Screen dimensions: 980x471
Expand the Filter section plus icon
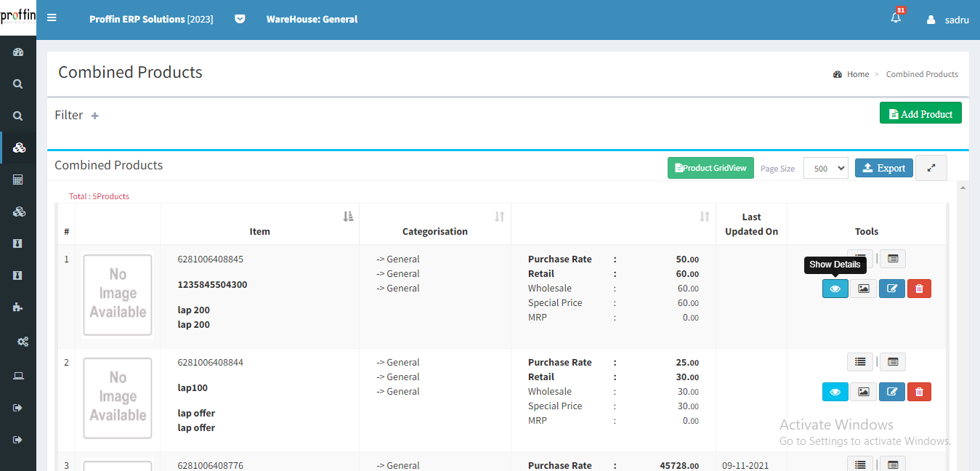click(x=94, y=116)
